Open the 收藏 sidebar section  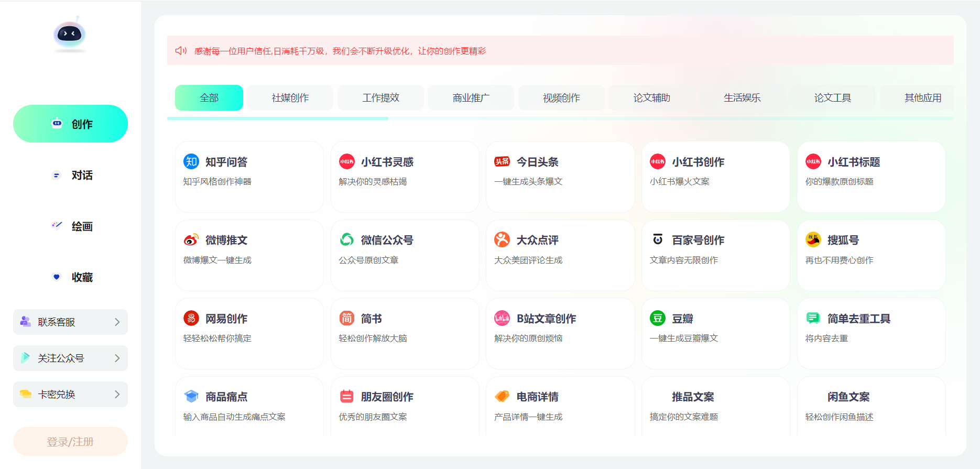(70, 277)
